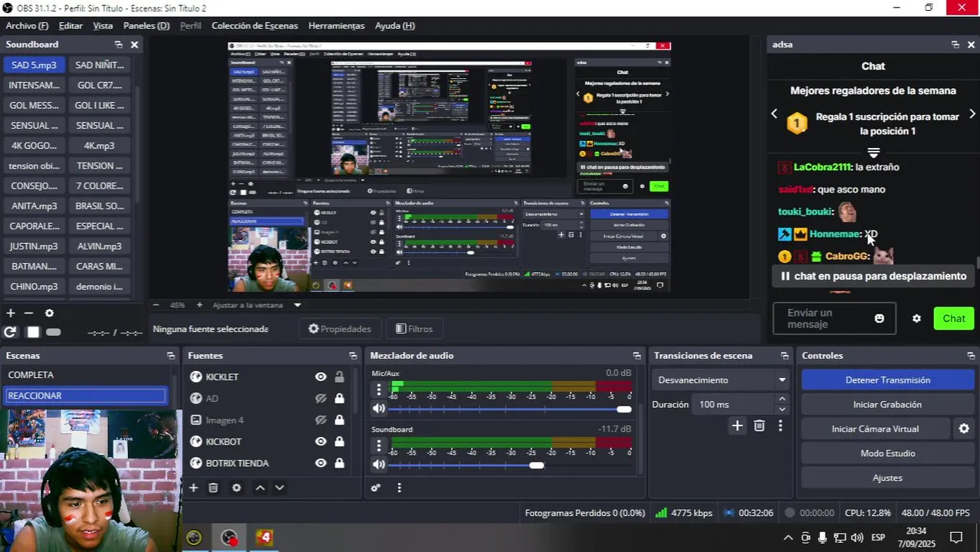
Task: Open Soundboard channel options menu
Action: click(378, 445)
